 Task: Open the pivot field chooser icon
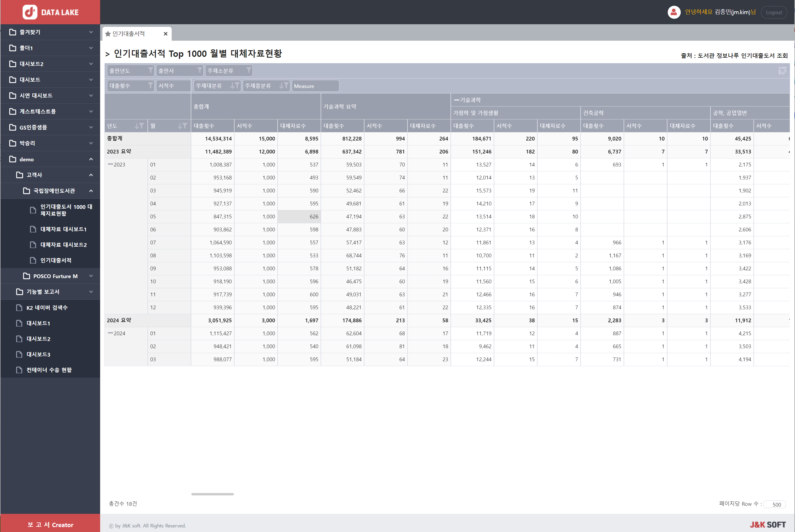(x=782, y=71)
